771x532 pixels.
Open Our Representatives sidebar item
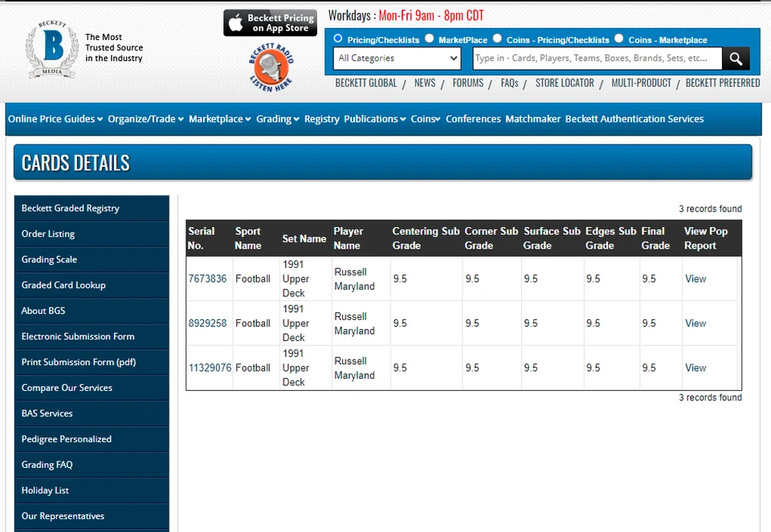click(x=92, y=516)
